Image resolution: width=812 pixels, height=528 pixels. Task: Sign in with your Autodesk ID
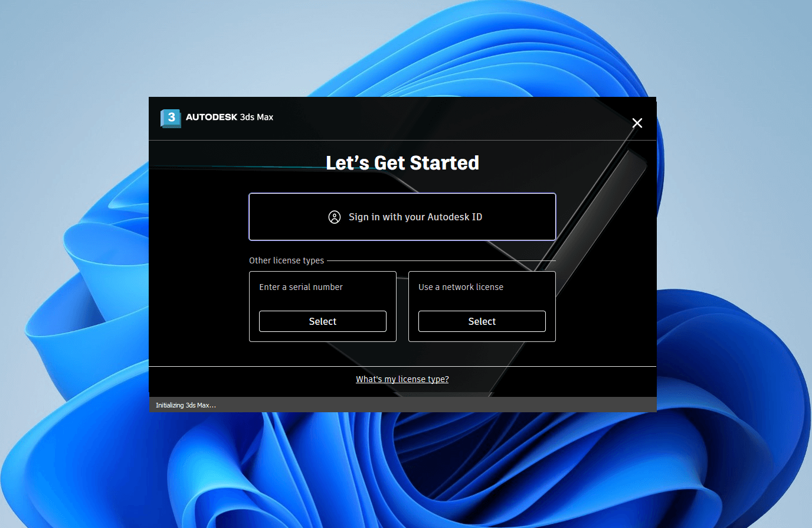[x=402, y=217]
